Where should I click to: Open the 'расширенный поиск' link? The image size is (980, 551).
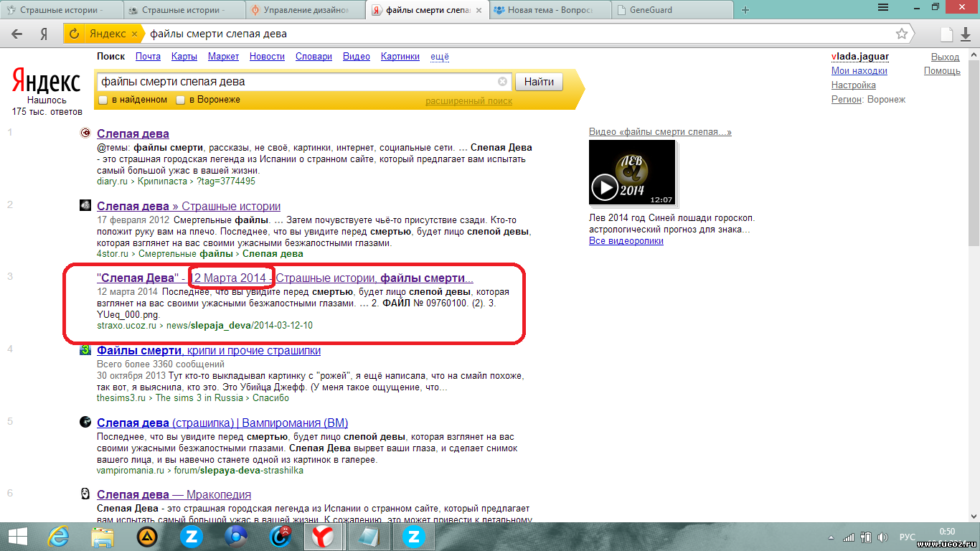(468, 101)
